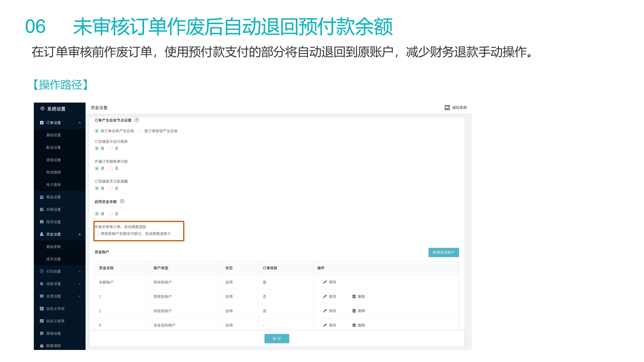Click the 全局设置 sidebar icon
644x362 pixels.
coord(42,296)
